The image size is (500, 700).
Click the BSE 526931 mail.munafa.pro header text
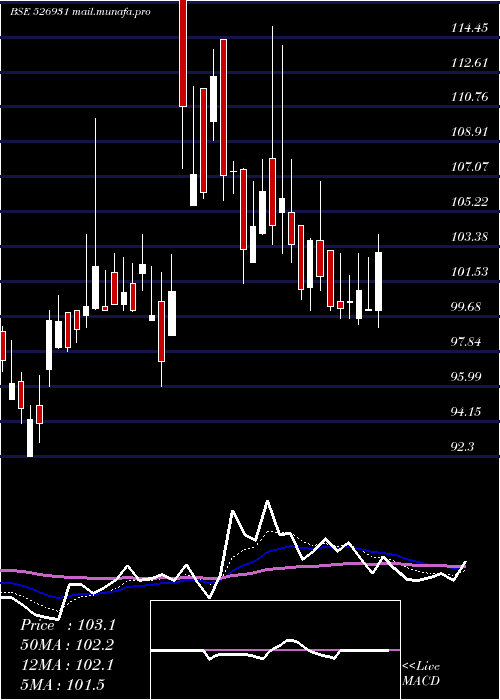pos(81,12)
